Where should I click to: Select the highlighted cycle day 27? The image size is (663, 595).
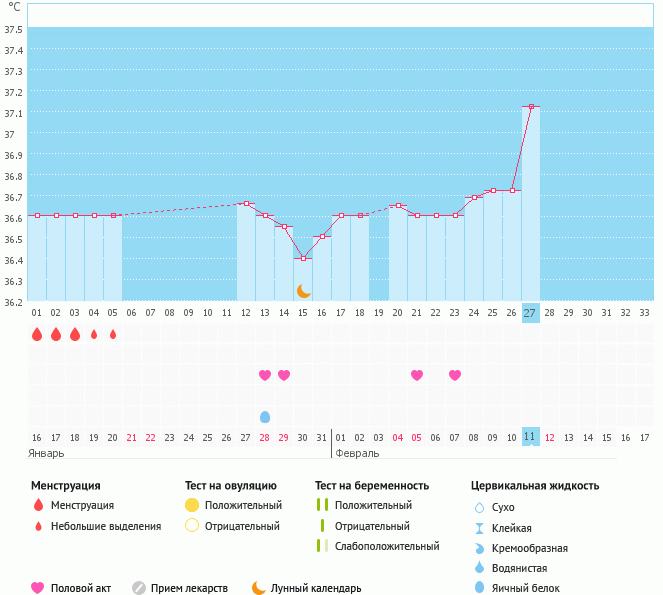tap(530, 313)
